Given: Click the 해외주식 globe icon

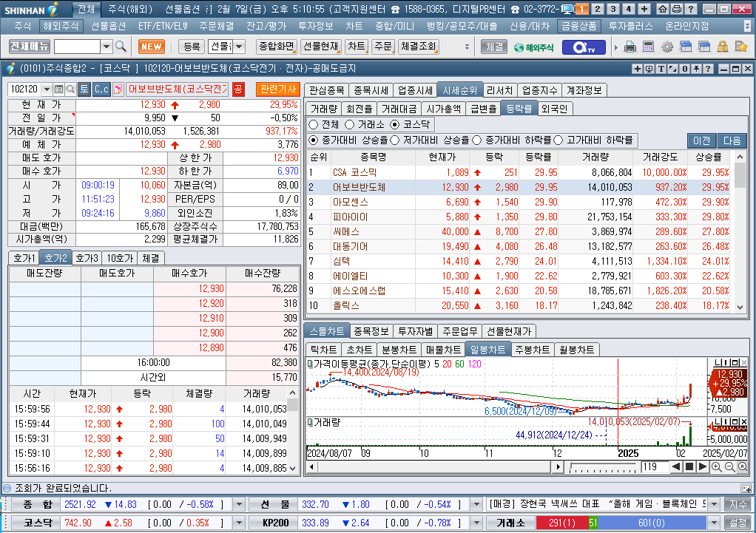Looking at the screenshot, I should tap(534, 47).
